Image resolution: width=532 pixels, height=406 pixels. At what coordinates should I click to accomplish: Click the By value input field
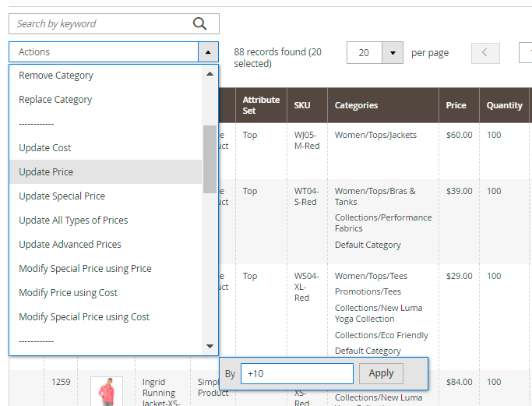(x=297, y=373)
